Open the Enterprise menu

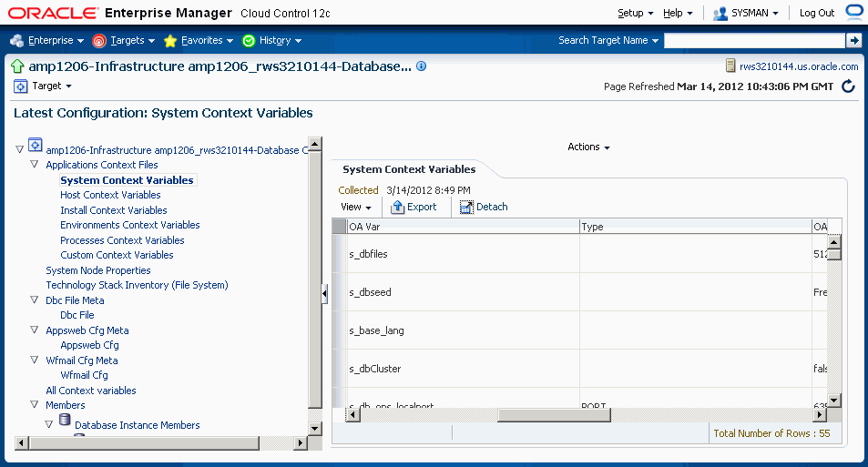[56, 40]
